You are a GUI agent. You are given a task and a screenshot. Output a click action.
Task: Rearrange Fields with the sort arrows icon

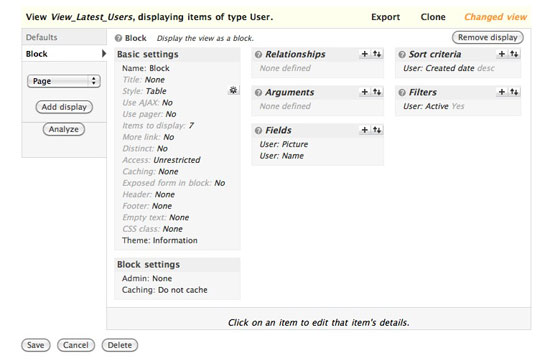pos(377,130)
